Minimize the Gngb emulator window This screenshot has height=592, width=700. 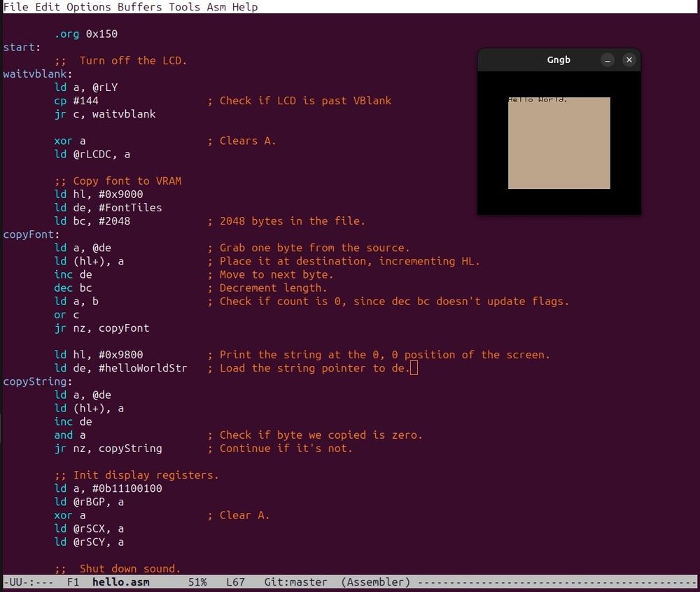(x=607, y=59)
